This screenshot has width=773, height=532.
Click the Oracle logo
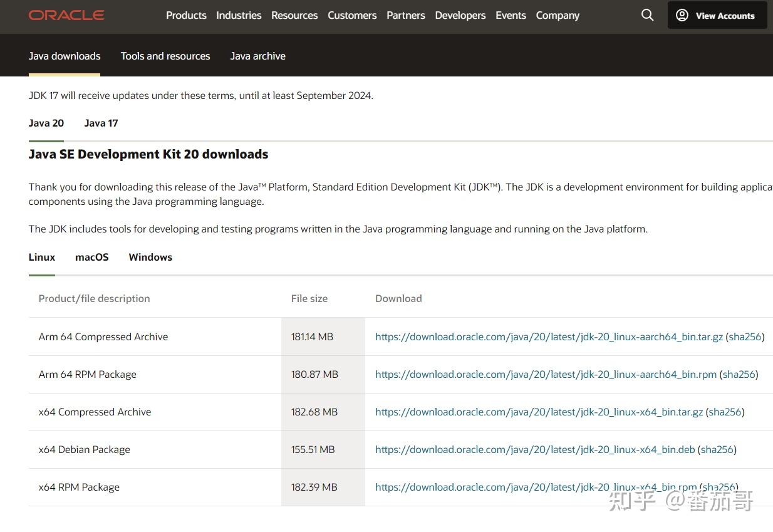[66, 15]
